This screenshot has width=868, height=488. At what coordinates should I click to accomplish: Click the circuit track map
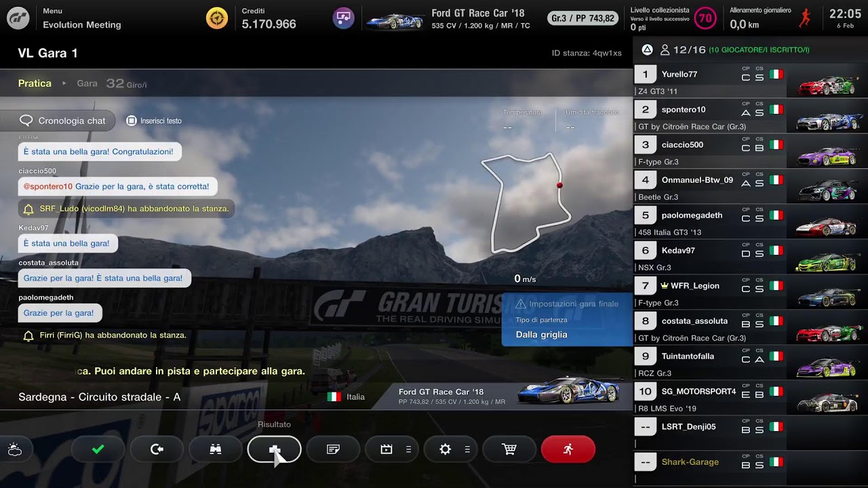point(526,203)
